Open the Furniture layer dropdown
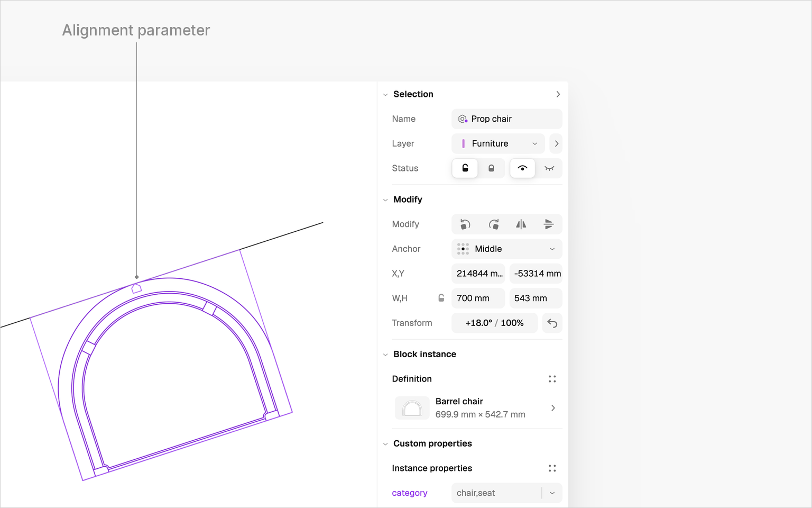 click(498, 143)
